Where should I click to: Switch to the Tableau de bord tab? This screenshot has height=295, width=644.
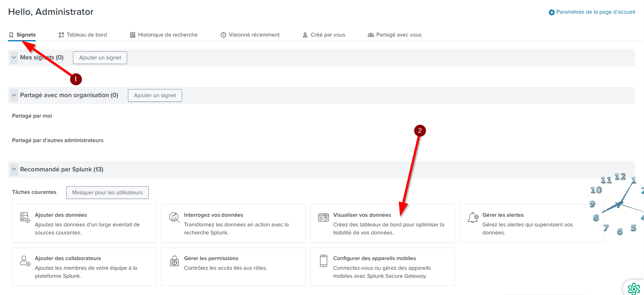[x=83, y=35]
